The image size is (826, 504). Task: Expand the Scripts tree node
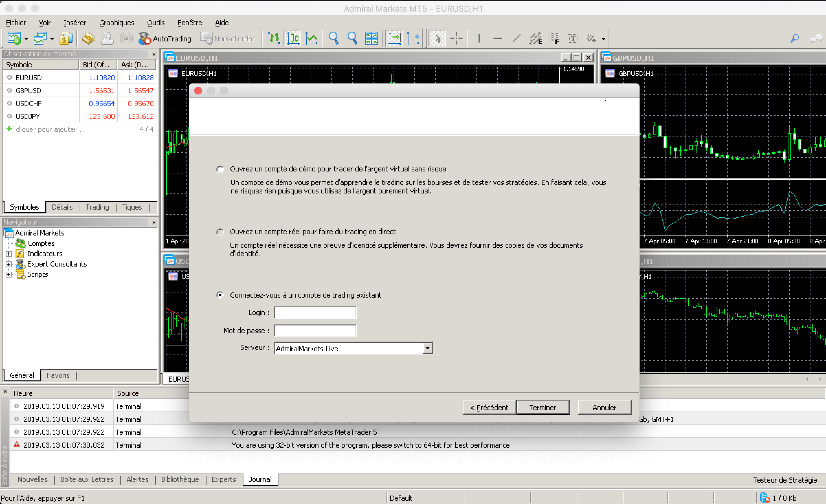(x=9, y=274)
